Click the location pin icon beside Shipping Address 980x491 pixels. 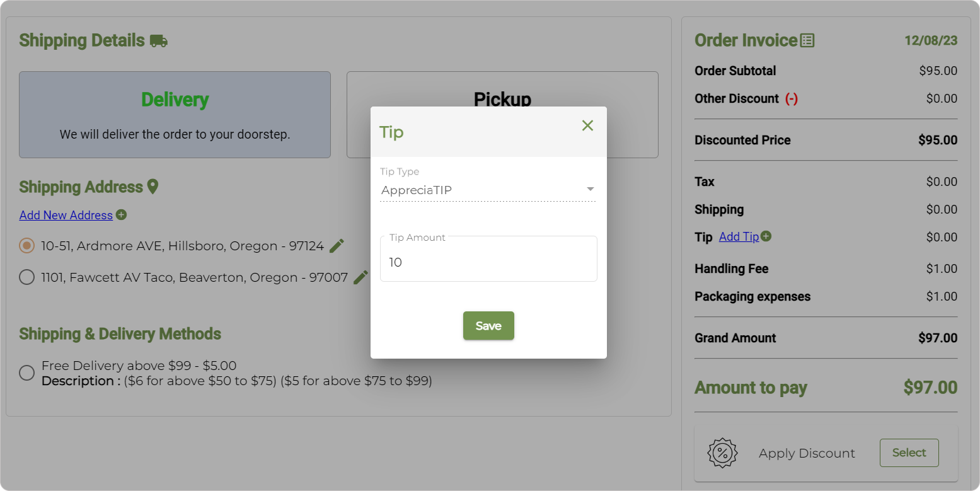[x=153, y=187]
